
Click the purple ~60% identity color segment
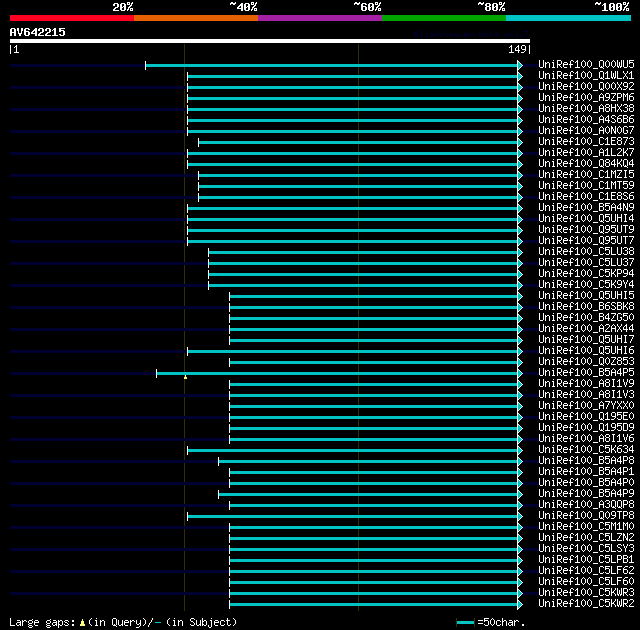pyautogui.click(x=320, y=18)
